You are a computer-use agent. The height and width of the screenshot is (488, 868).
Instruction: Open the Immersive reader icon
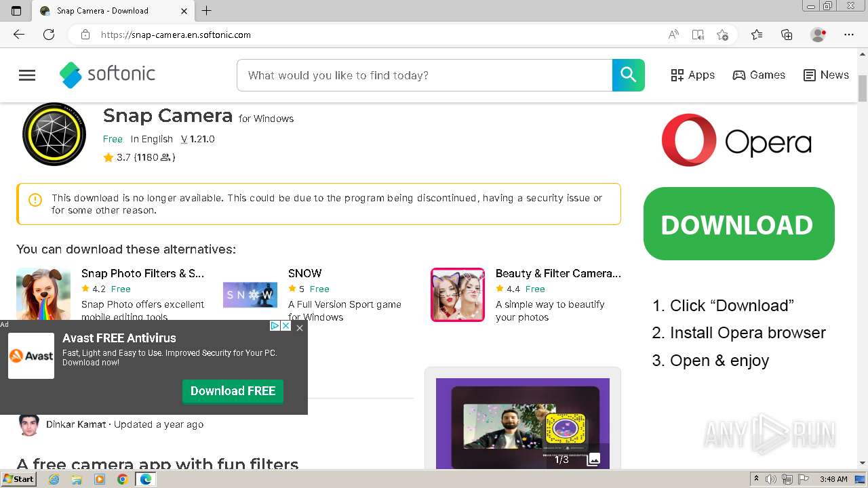tap(698, 35)
